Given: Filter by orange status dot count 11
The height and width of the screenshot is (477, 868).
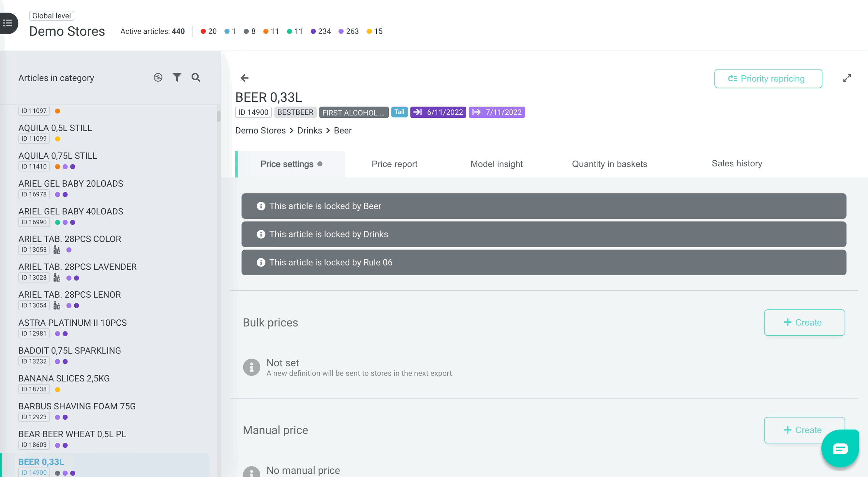Looking at the screenshot, I should coord(271,31).
